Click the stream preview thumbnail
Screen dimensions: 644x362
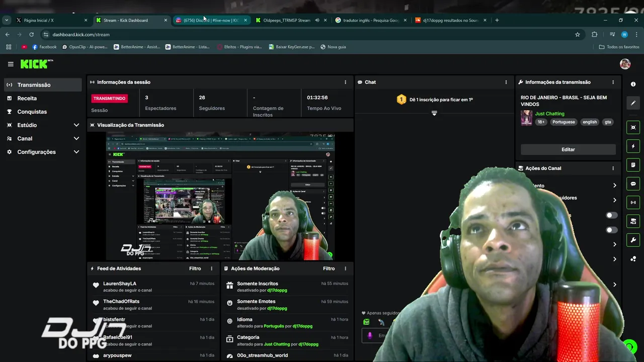(220, 196)
